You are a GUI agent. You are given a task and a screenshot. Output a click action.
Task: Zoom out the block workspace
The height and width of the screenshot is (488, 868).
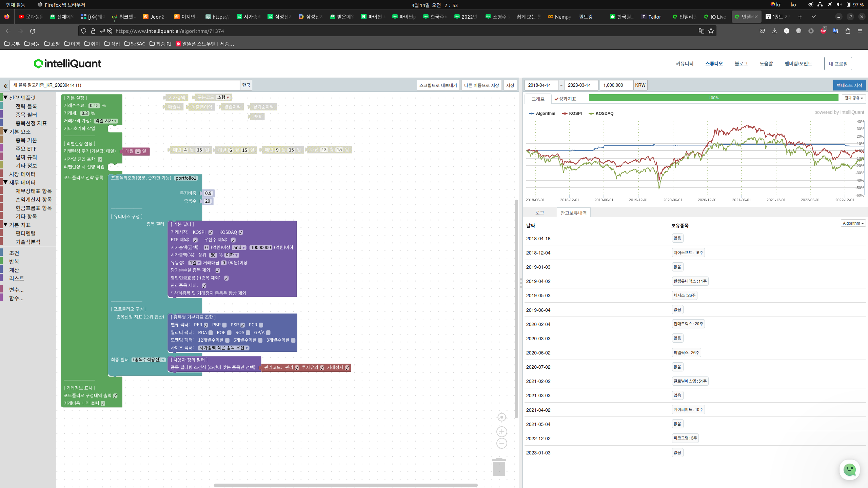pos(501,443)
